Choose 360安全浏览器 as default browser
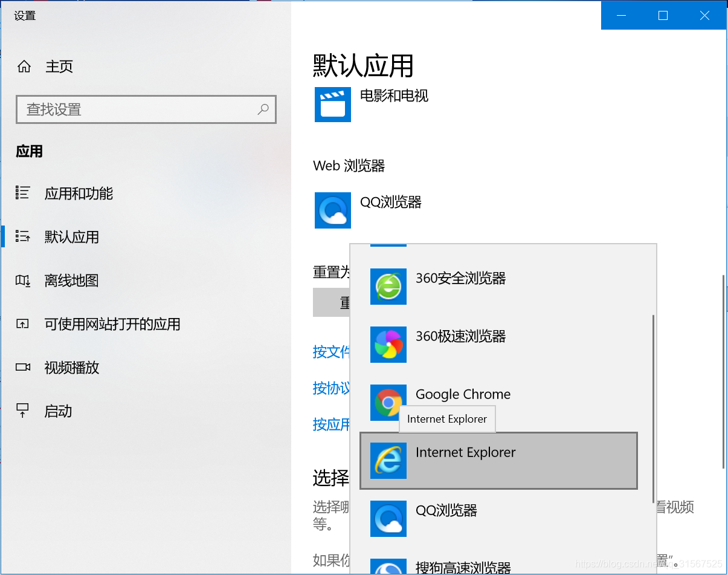Viewport: 728px width, 575px height. pyautogui.click(x=498, y=287)
